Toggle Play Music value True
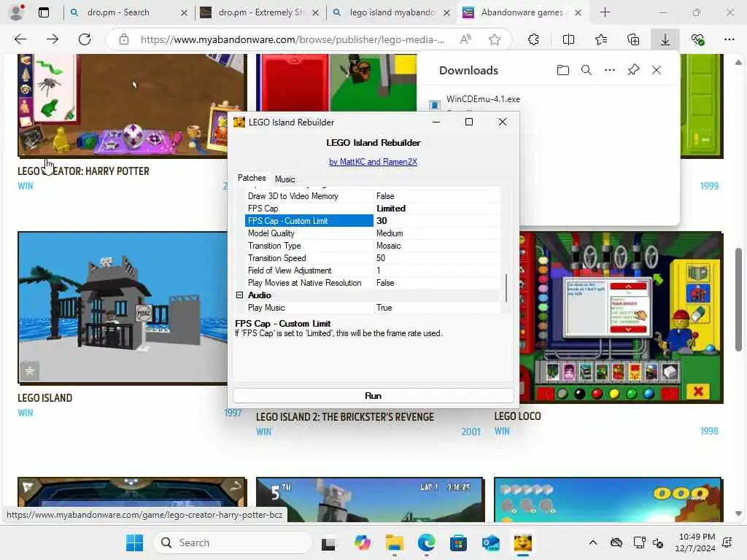Image resolution: width=747 pixels, height=560 pixels. point(438,308)
